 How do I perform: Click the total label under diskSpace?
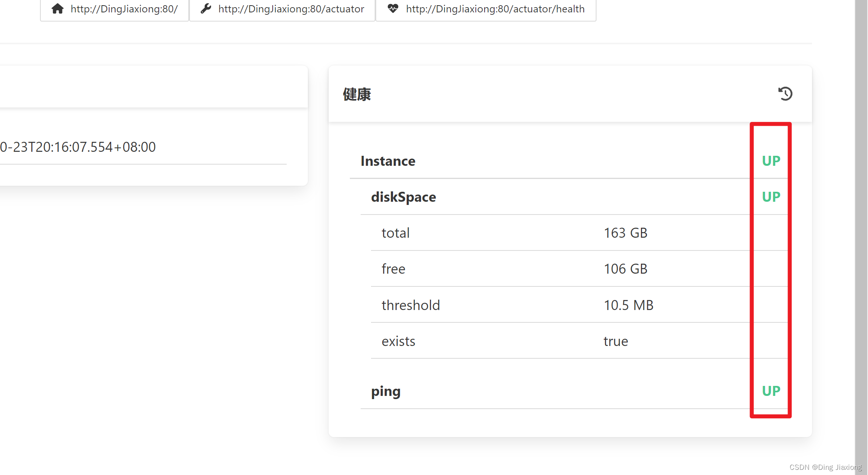[x=395, y=233]
